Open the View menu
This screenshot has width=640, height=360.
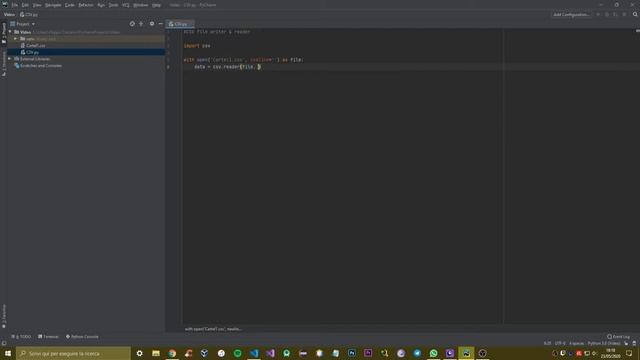37,5
